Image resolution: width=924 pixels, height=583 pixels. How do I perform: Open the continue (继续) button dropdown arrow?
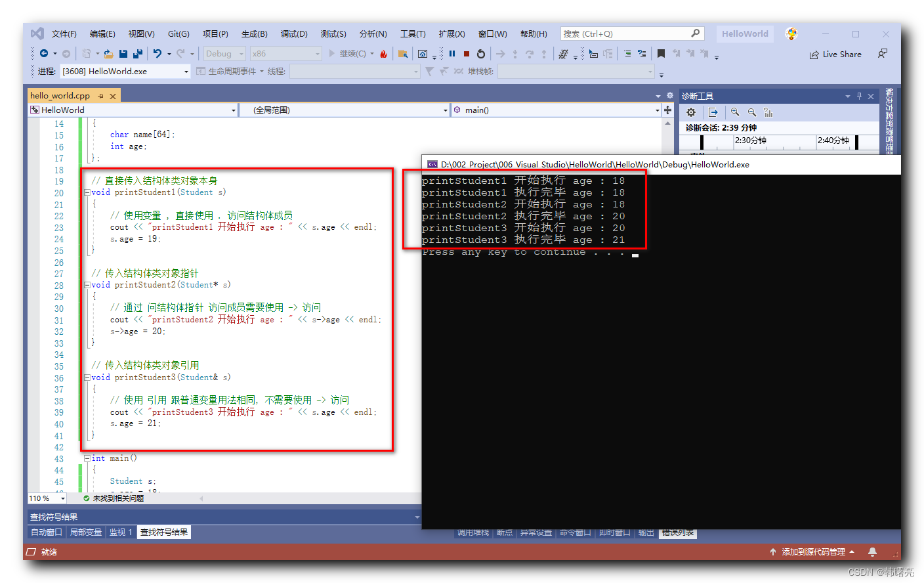point(372,54)
